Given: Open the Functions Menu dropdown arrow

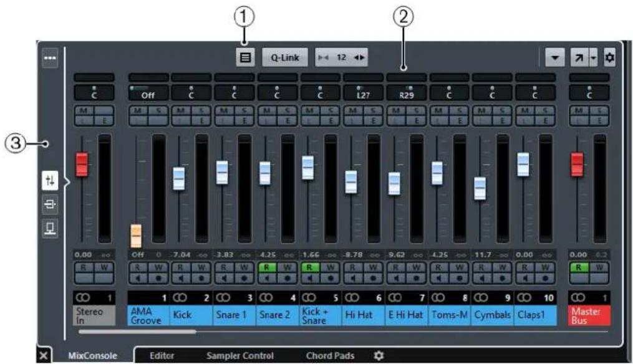Looking at the screenshot, I should coord(555,58).
